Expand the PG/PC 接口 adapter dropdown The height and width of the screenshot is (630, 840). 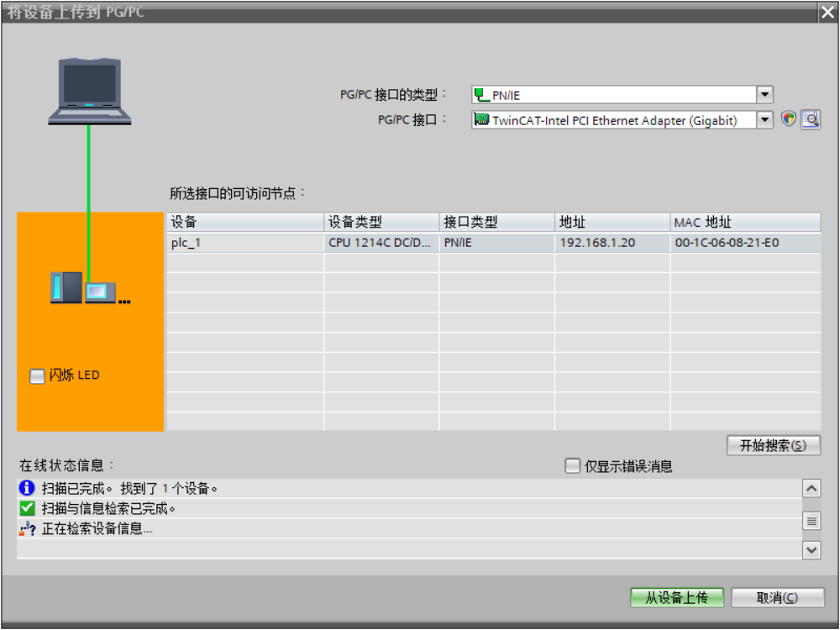click(x=764, y=120)
